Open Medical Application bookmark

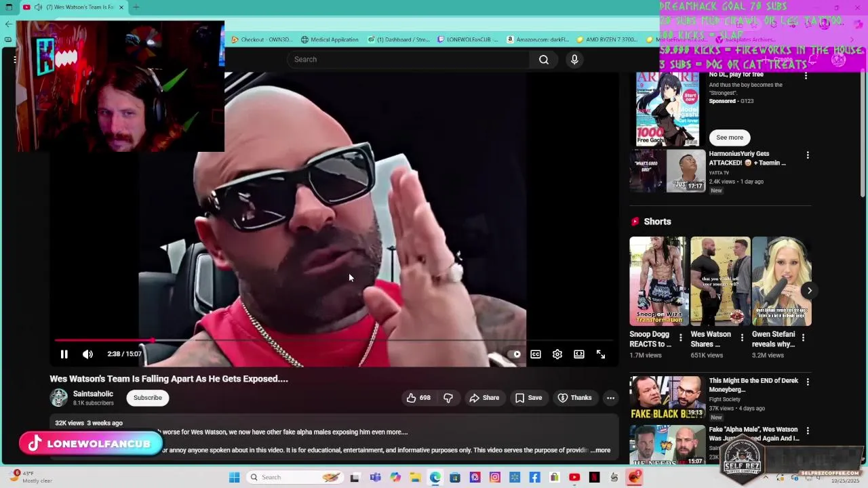330,39
